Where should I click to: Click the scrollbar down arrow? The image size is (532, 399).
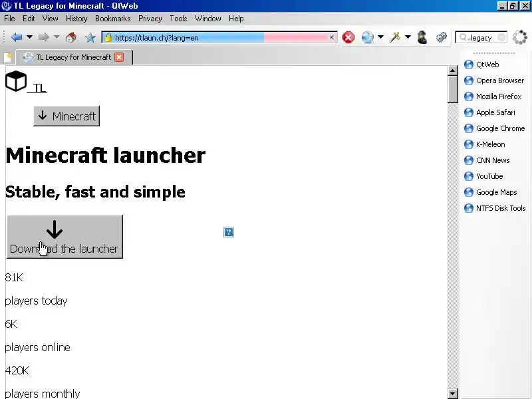453,394
